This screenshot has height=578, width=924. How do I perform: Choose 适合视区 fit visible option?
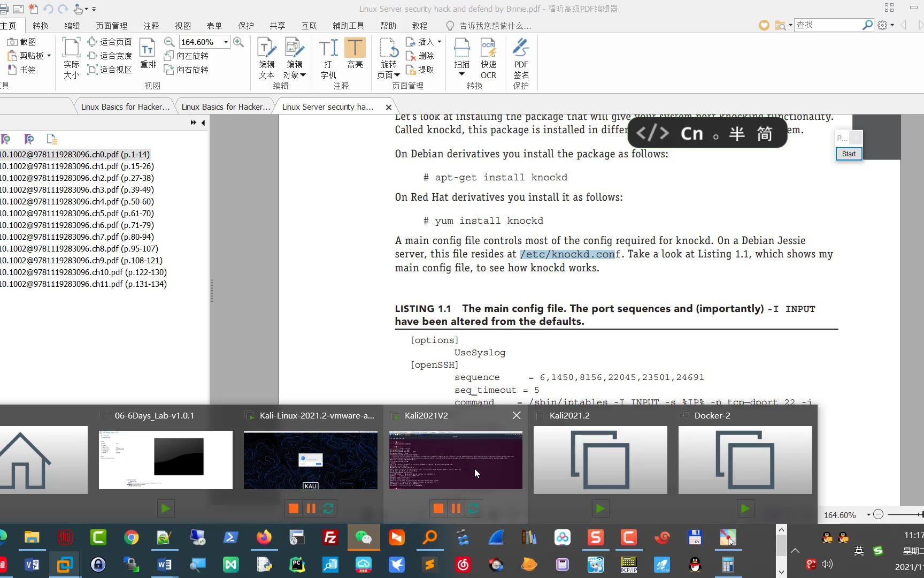coord(110,70)
